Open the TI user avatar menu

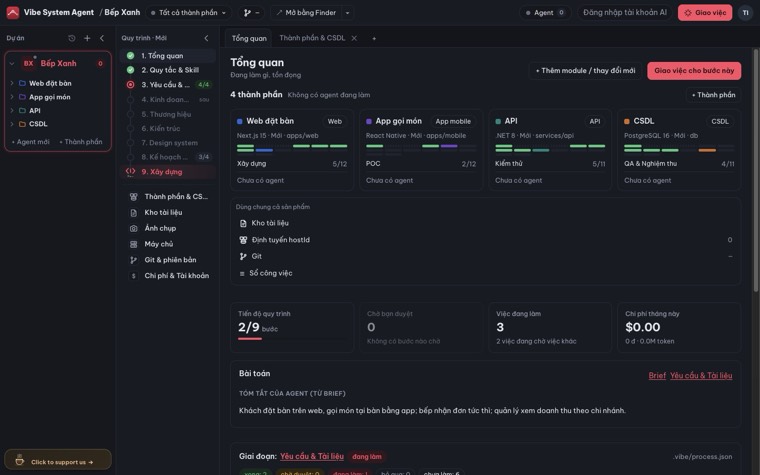pyautogui.click(x=745, y=13)
